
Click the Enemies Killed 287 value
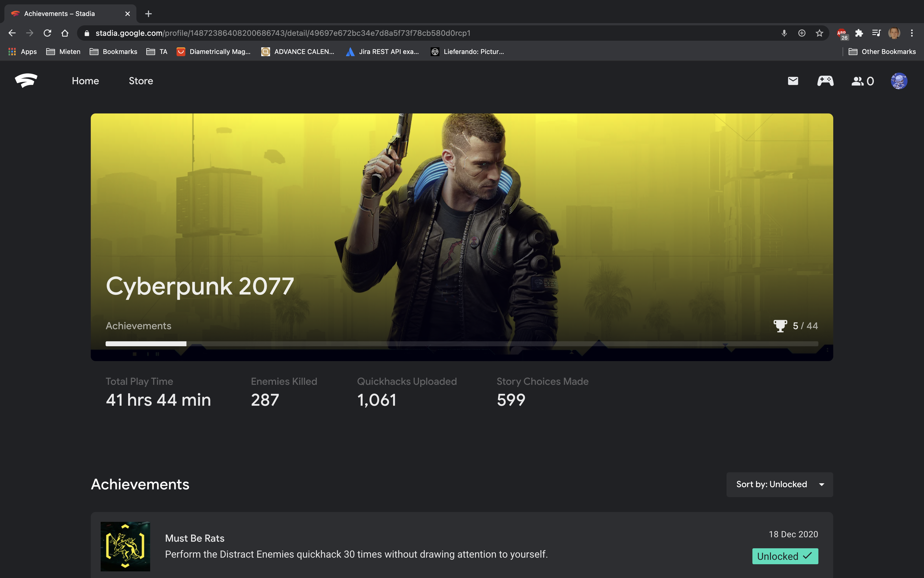point(265,400)
